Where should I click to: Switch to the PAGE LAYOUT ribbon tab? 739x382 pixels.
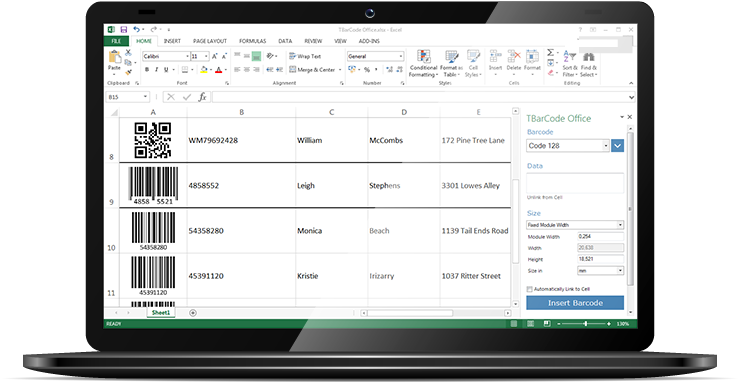click(x=210, y=41)
